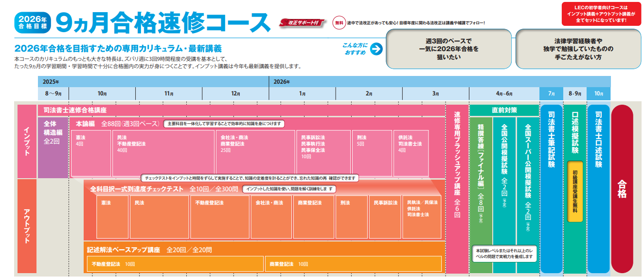Screen dimensions: 644x278
Task: Select the 11月 column in the timeline header
Action: point(169,93)
